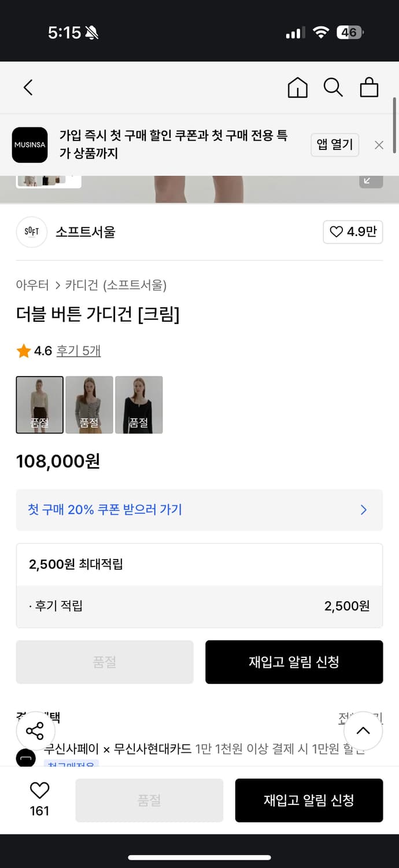Screen dimensions: 399x868
Task: Tap the back arrow icon
Action: coord(28,87)
